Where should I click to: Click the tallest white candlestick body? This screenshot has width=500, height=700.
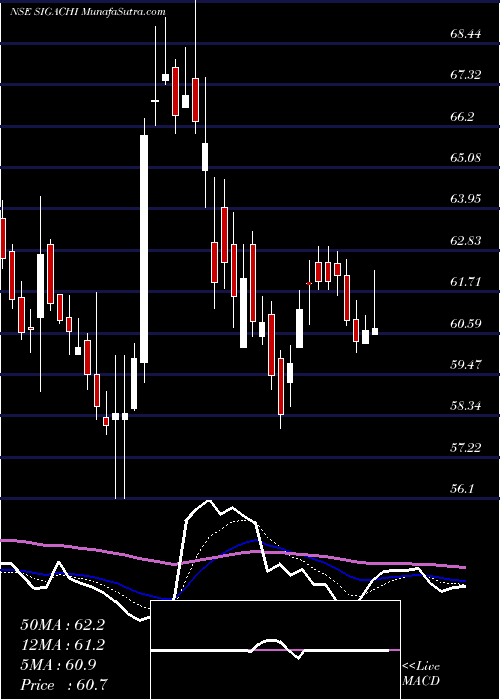point(144,249)
